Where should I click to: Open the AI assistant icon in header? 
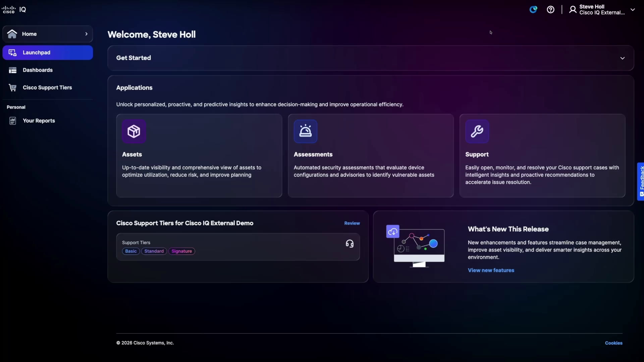(x=533, y=10)
